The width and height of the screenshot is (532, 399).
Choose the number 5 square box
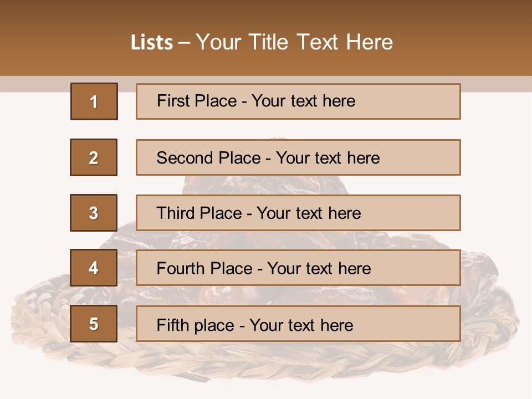(94, 324)
